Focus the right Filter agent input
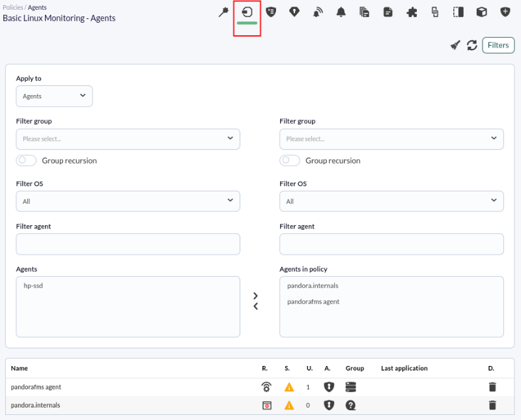521x420 pixels. tap(391, 244)
